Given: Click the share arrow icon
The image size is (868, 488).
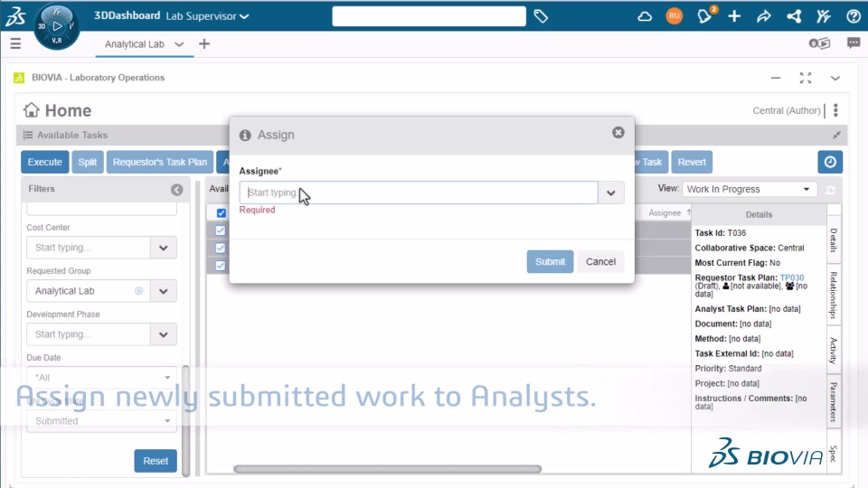Looking at the screenshot, I should coord(764,16).
